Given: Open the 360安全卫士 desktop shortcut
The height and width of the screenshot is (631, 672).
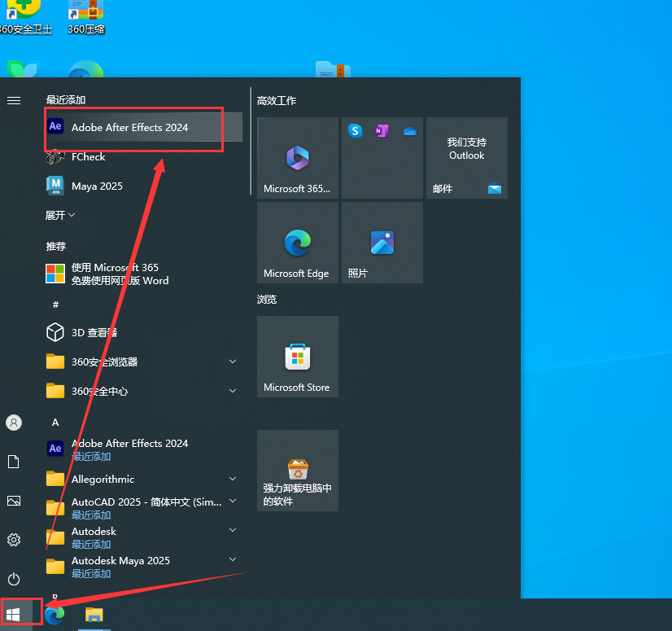Looking at the screenshot, I should (25, 16).
